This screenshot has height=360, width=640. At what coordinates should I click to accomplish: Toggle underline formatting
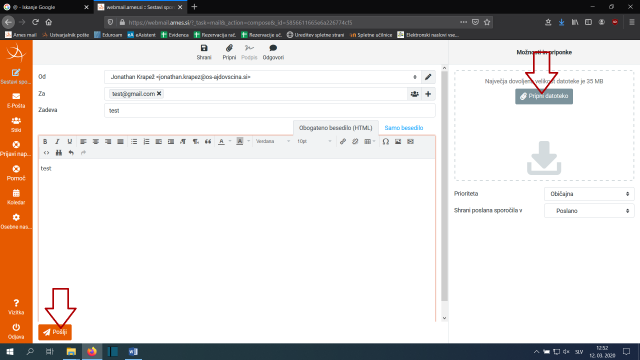pyautogui.click(x=70, y=141)
